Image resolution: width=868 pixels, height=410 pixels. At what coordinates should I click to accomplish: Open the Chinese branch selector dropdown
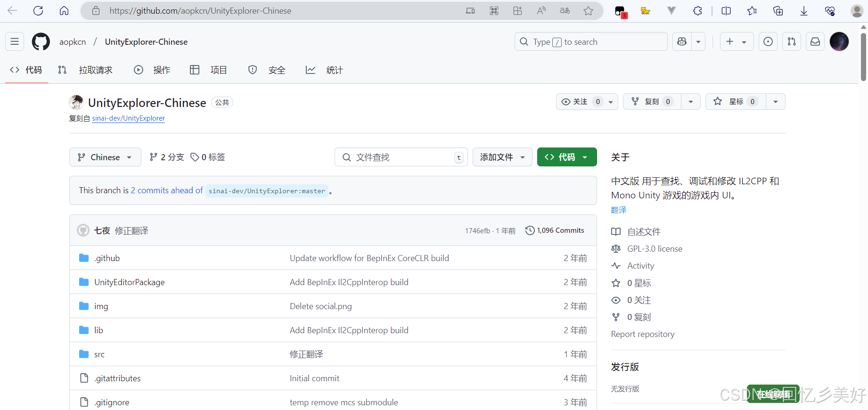pos(105,157)
